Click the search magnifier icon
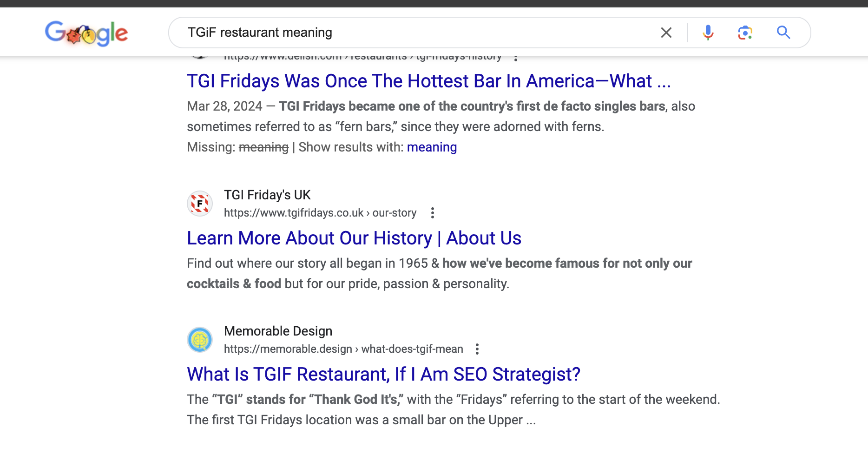 pyautogui.click(x=783, y=33)
